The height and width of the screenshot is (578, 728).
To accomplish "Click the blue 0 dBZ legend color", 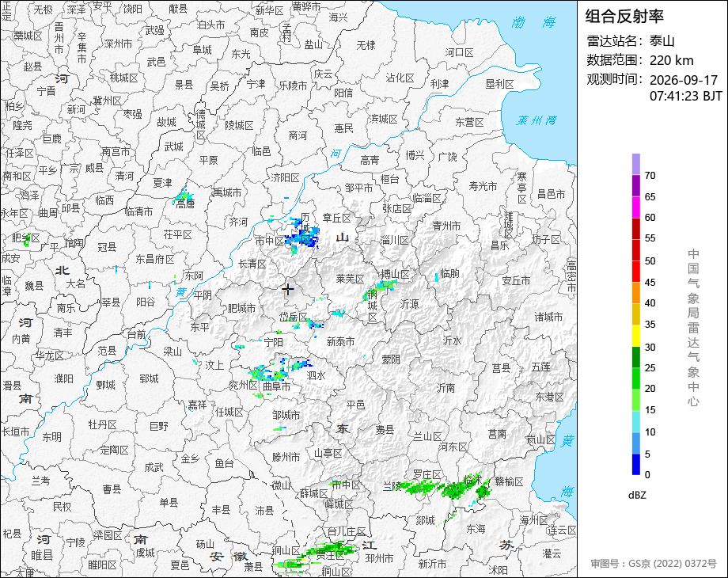I will tap(636, 464).
